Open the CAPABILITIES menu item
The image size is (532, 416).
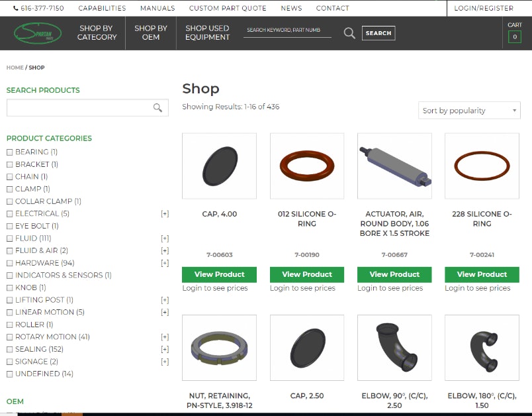(x=101, y=8)
